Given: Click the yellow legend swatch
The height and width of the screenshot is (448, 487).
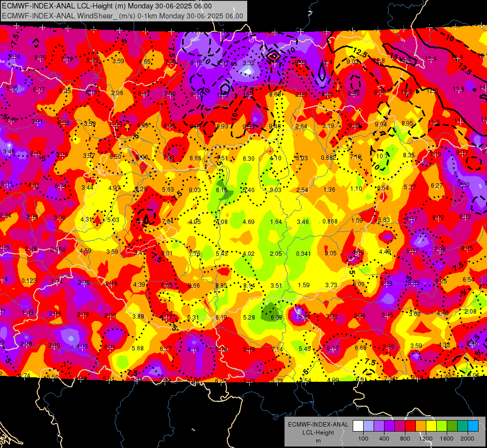Looking at the screenshot, I should point(431,426).
